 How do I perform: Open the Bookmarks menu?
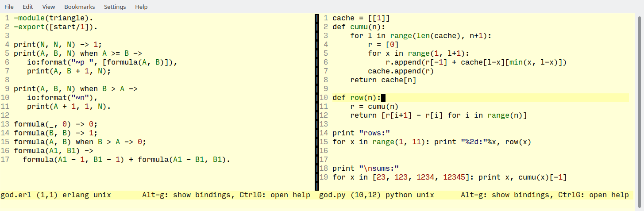80,7
